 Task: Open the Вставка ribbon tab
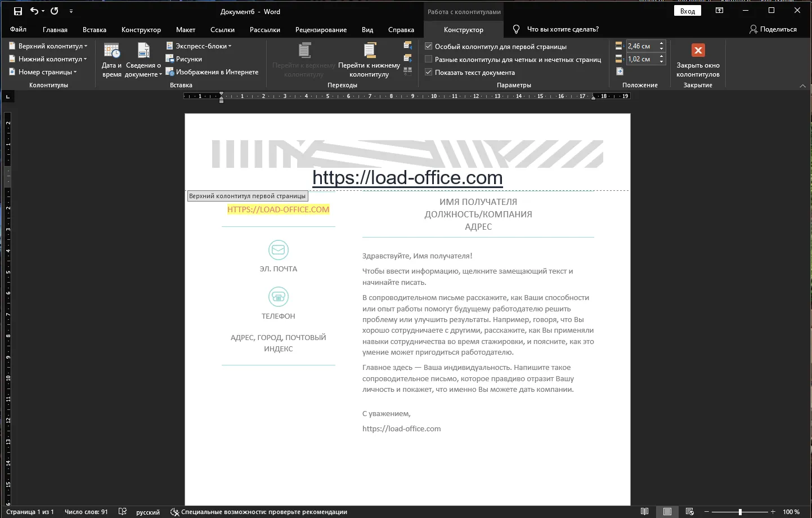coord(95,30)
